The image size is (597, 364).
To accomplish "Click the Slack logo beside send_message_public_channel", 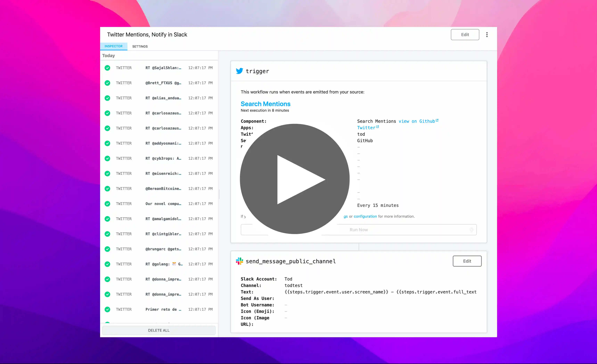I will tap(239, 261).
